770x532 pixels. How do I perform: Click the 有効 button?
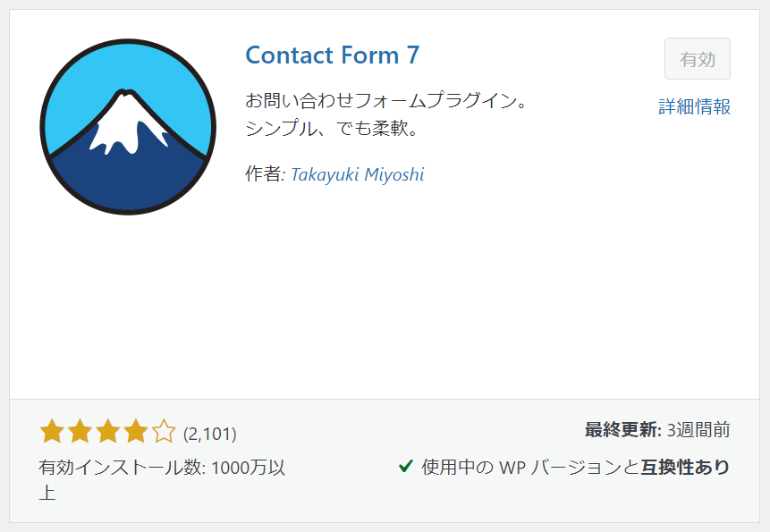tap(698, 59)
